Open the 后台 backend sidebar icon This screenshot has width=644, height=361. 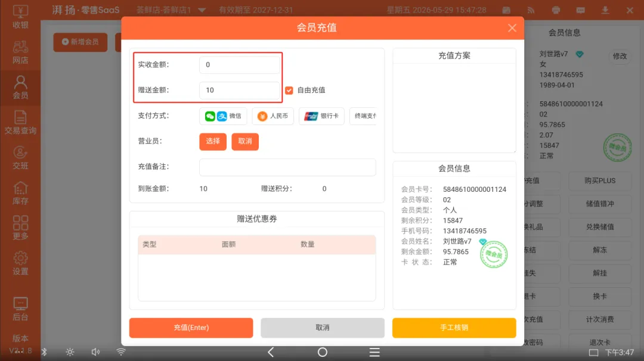(x=20, y=309)
